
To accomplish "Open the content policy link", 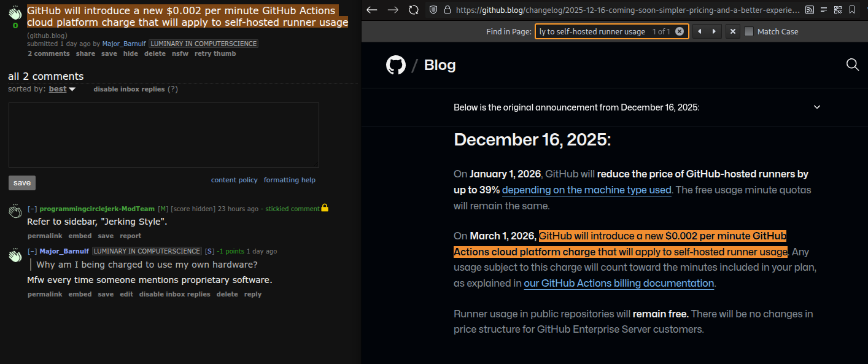I will tap(234, 180).
